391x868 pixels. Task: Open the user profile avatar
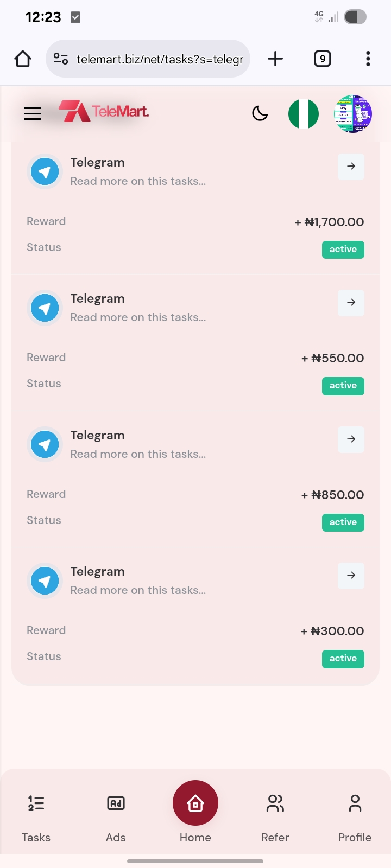coord(352,114)
